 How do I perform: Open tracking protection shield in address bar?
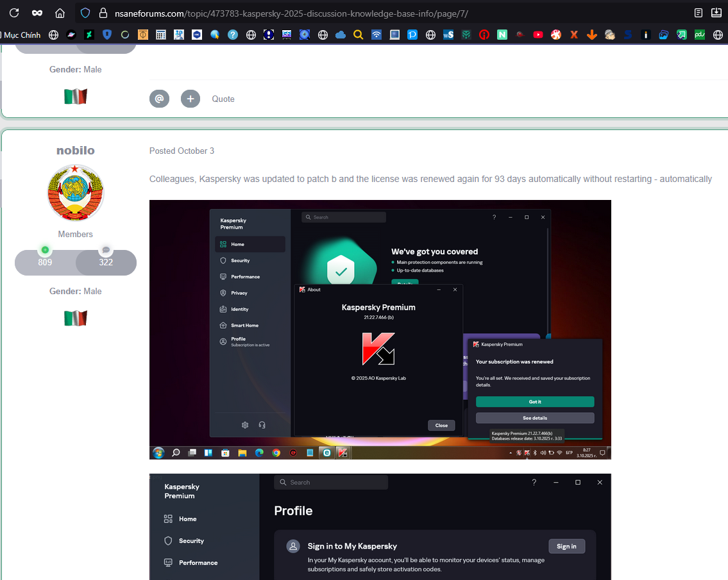85,13
